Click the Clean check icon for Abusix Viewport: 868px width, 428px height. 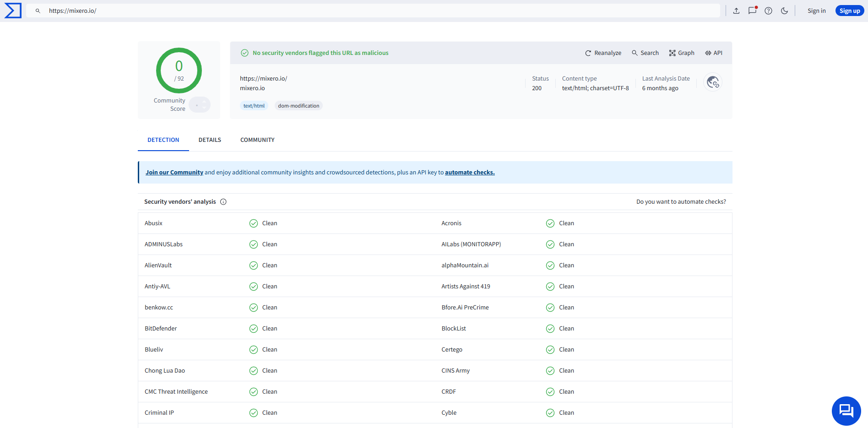(254, 223)
